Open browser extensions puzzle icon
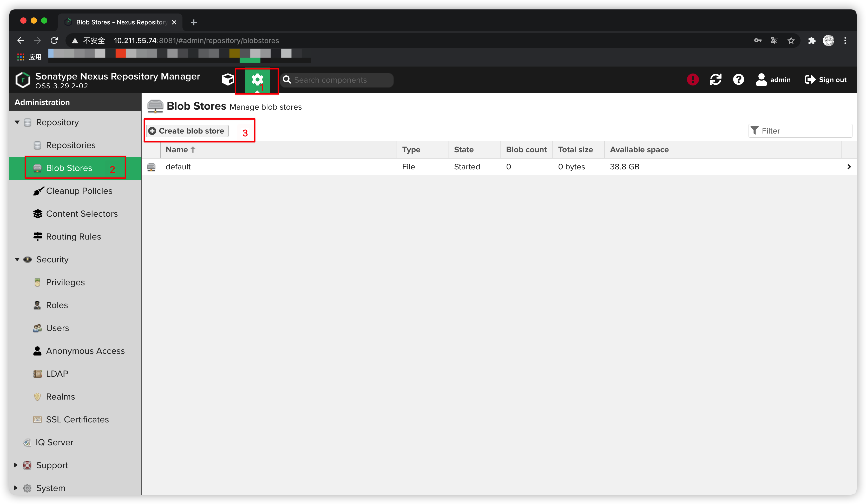The height and width of the screenshot is (504, 866). pos(812,41)
